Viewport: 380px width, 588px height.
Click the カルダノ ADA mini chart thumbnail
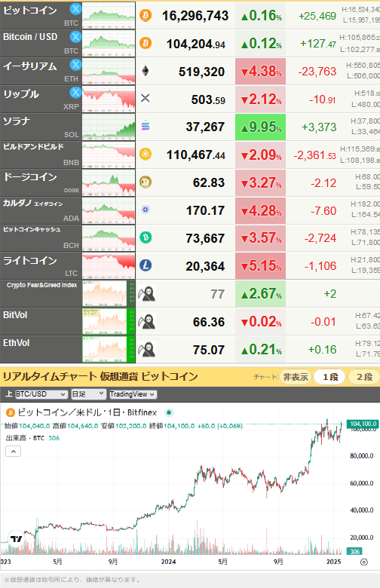[109, 210]
